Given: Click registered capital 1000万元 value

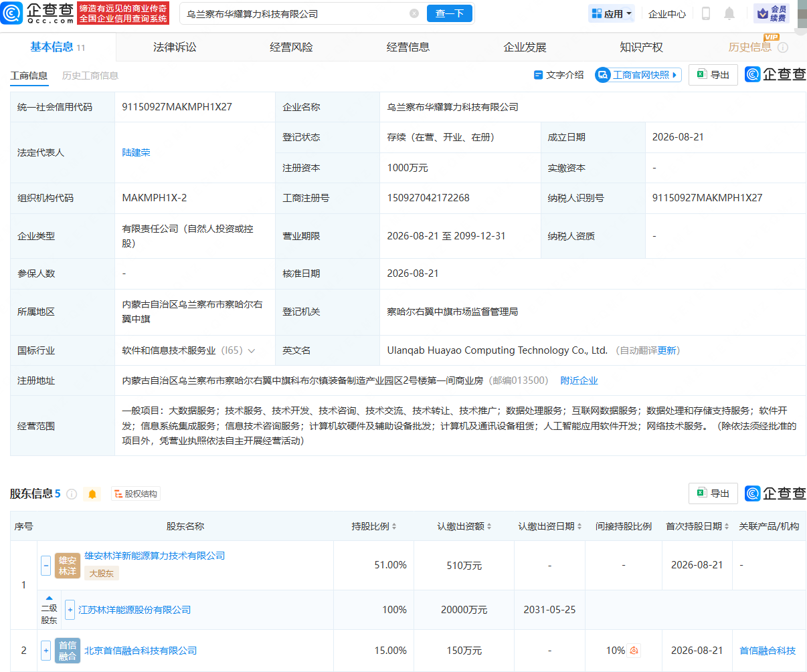Looking at the screenshot, I should click(408, 168).
